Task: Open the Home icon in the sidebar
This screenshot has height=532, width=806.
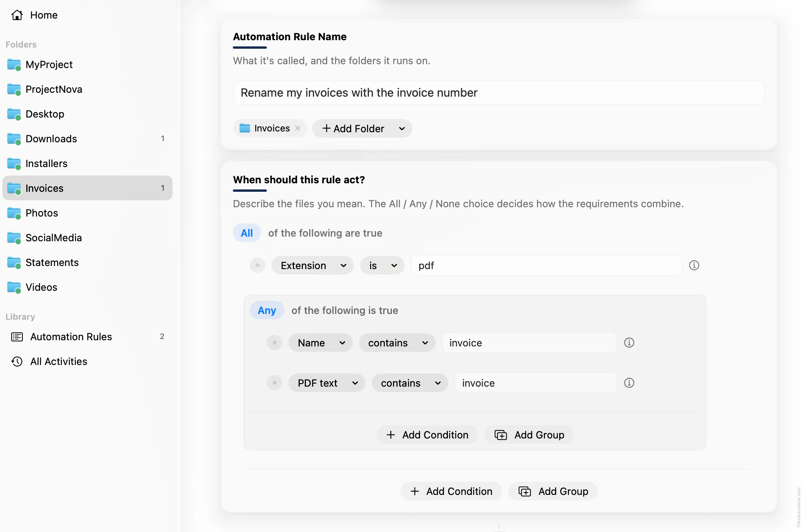Action: (x=17, y=15)
